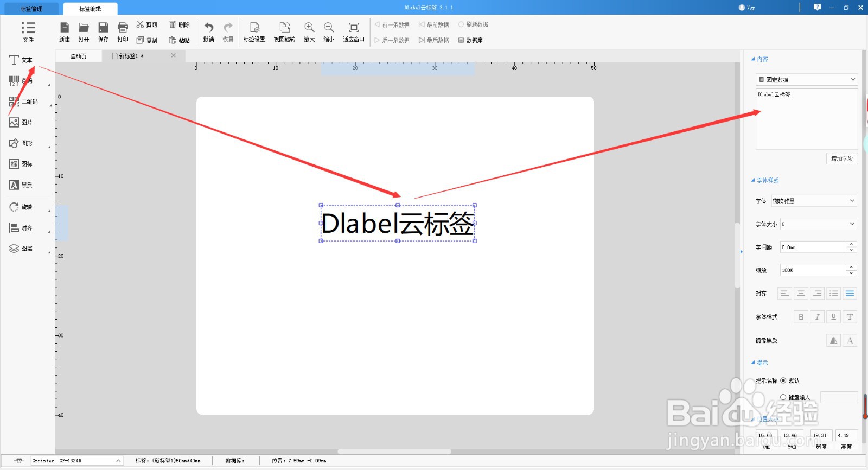Select justified alignment option
This screenshot has width=868, height=470.
[850, 294]
